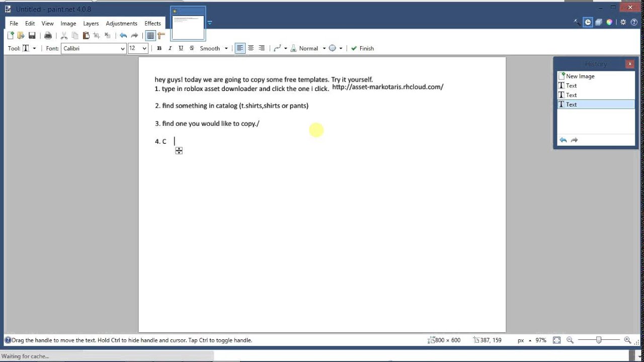Click the History panel undo arrow
The image size is (644, 362).
coord(563,140)
